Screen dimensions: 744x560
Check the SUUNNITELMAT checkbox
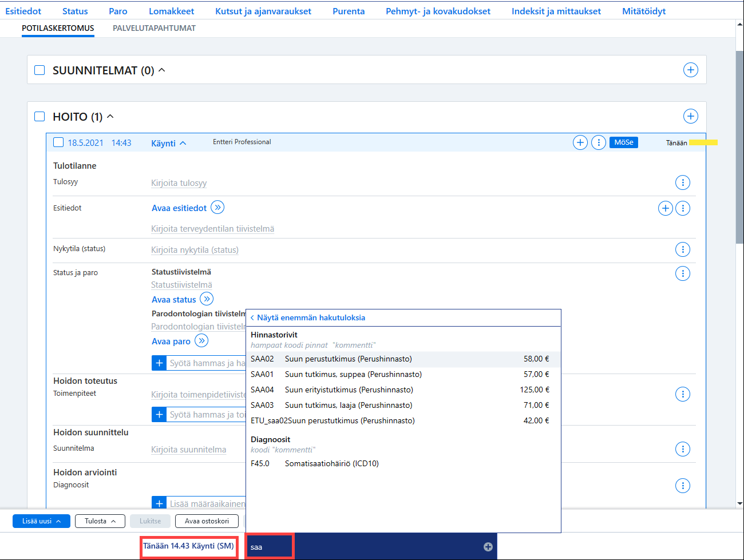click(39, 70)
